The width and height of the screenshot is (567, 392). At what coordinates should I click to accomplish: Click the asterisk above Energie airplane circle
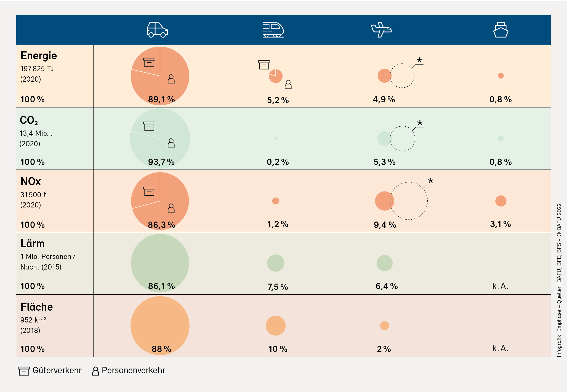(x=419, y=60)
